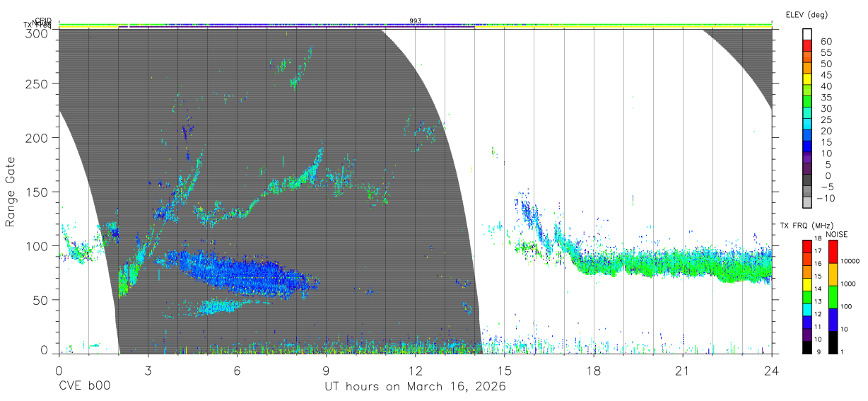Screen dimensions: 868x401
Task: Click the x-axis tick label 21
Action: [x=683, y=371]
